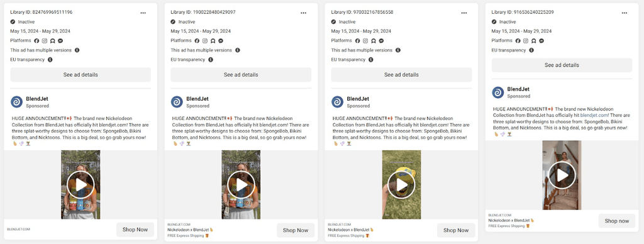This screenshot has width=644, height=244.
Task: Open BlendJet advertiser name in ad 916536240225209
Action: tap(519, 89)
